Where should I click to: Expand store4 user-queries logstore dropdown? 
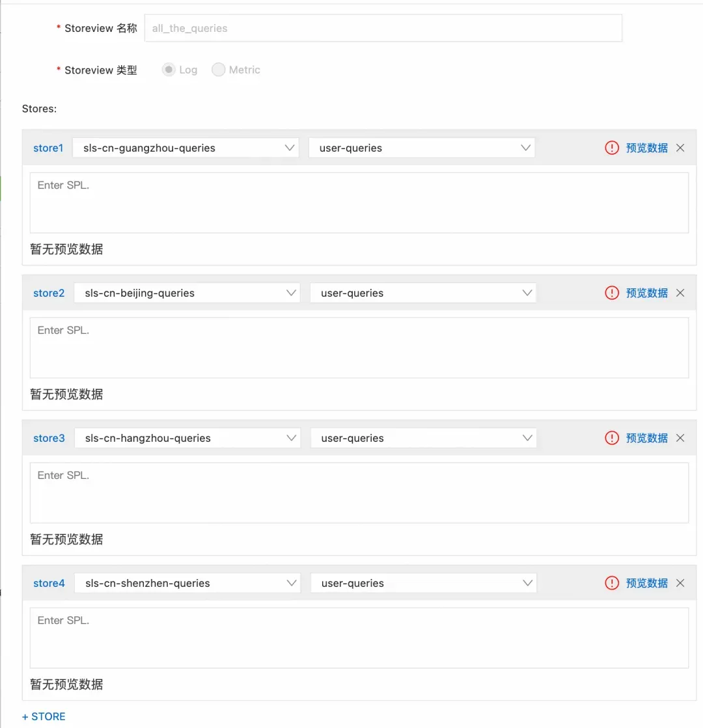(x=423, y=583)
